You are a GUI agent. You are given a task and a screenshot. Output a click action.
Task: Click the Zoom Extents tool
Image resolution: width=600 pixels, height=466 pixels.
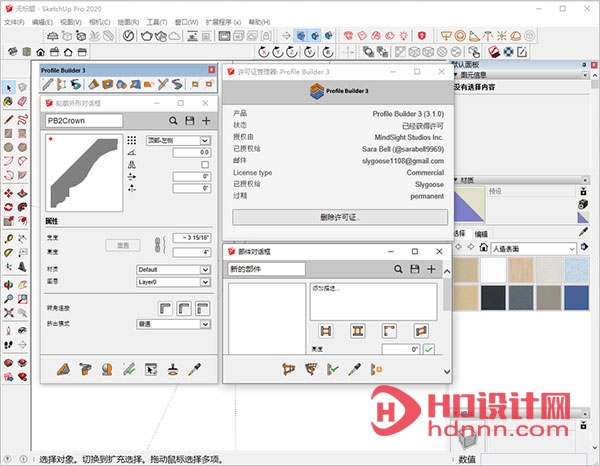[x=8, y=313]
